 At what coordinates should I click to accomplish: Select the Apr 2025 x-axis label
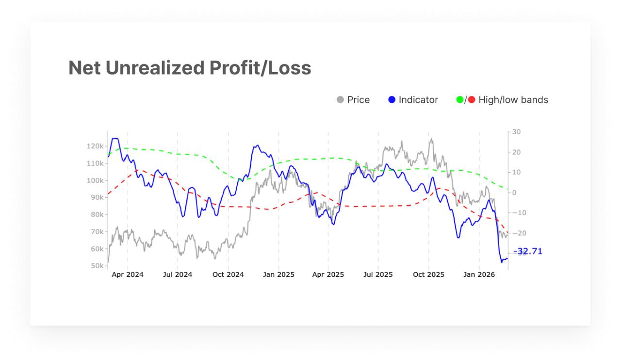[x=328, y=275]
